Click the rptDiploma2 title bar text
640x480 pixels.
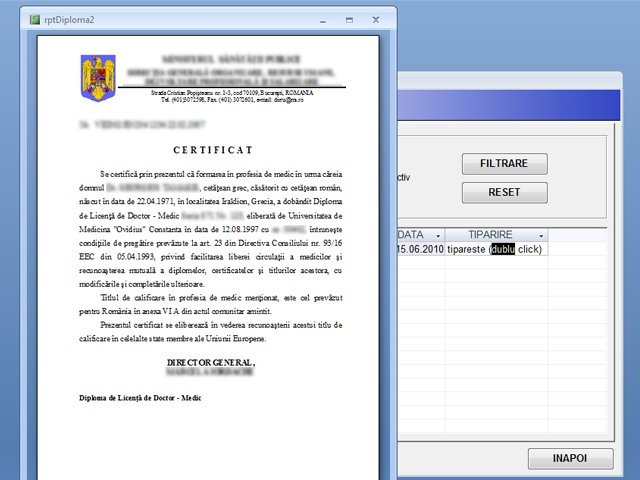[x=76, y=19]
